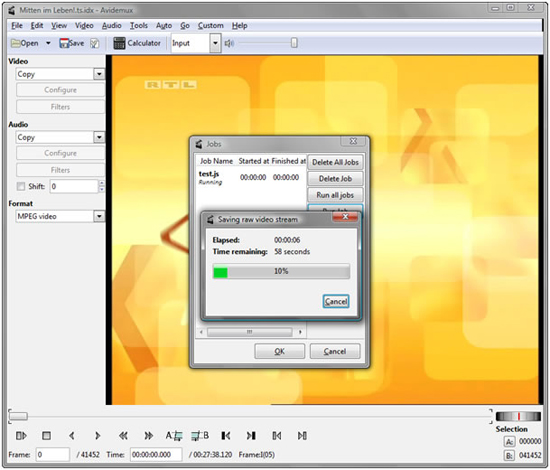Close the Saving raw video stream dialog

pyautogui.click(x=345, y=217)
